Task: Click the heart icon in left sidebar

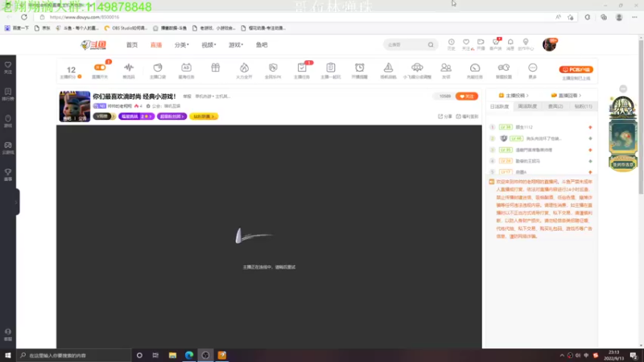Action: [x=8, y=65]
